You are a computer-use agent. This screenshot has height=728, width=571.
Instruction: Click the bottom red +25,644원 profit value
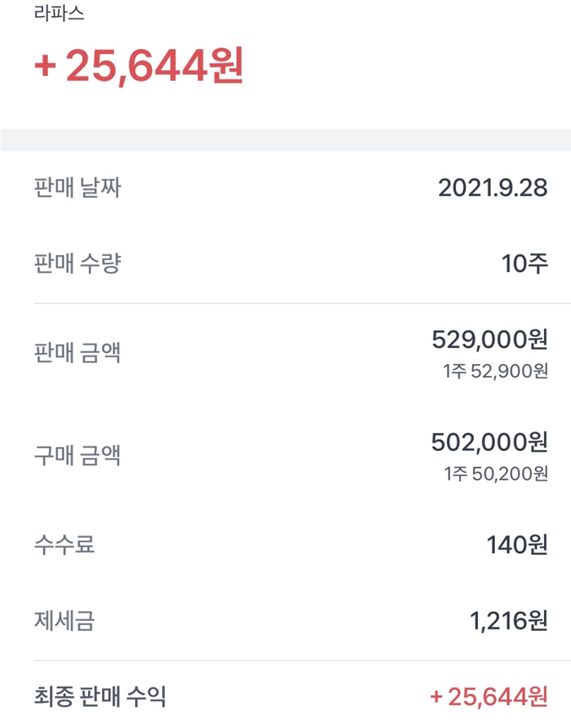coord(489,697)
